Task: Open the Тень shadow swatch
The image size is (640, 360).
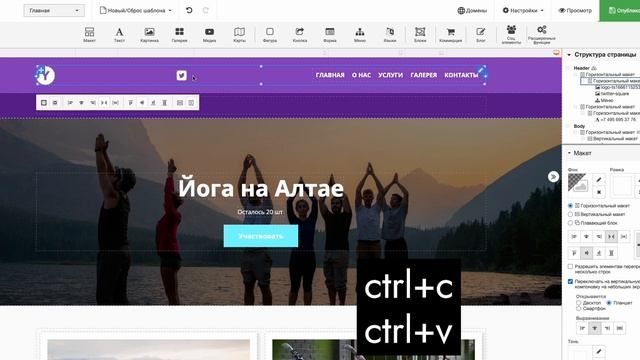Action: [580, 353]
